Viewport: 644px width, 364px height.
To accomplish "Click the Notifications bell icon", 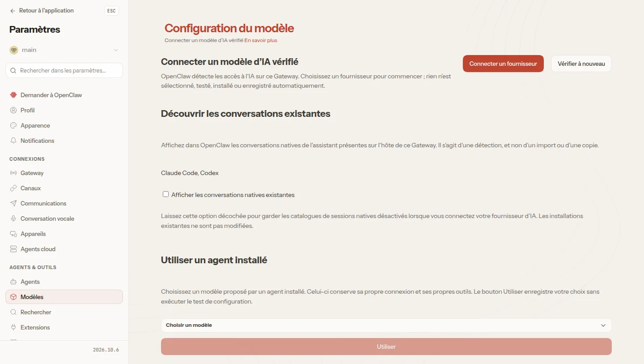I will [13, 141].
